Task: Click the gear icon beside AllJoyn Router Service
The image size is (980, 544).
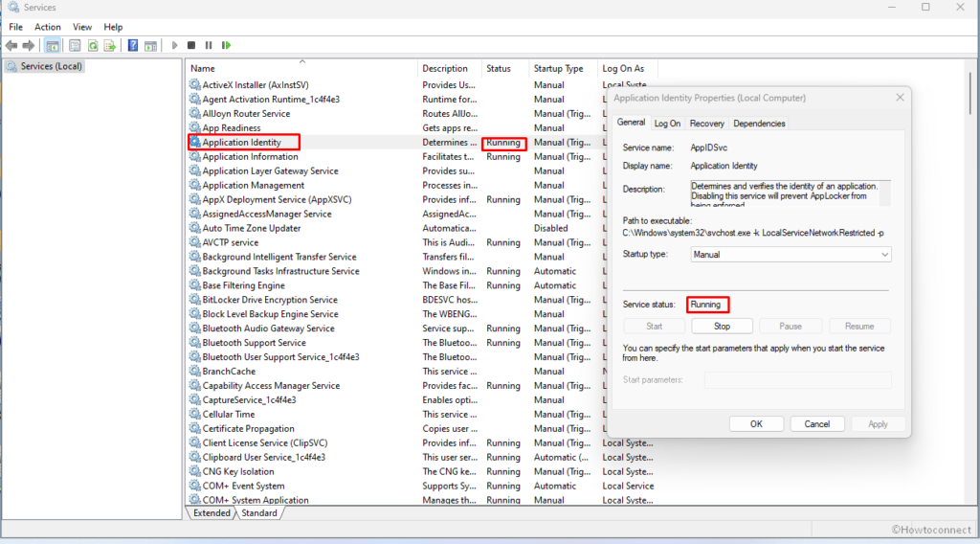Action: click(195, 113)
